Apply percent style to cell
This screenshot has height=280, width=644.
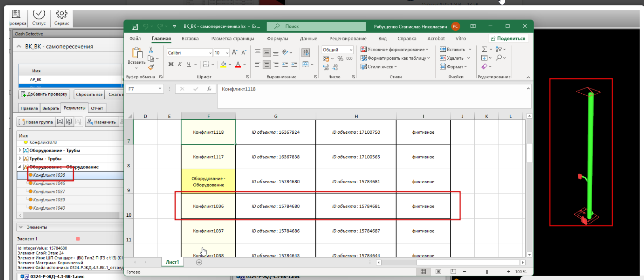(x=340, y=59)
